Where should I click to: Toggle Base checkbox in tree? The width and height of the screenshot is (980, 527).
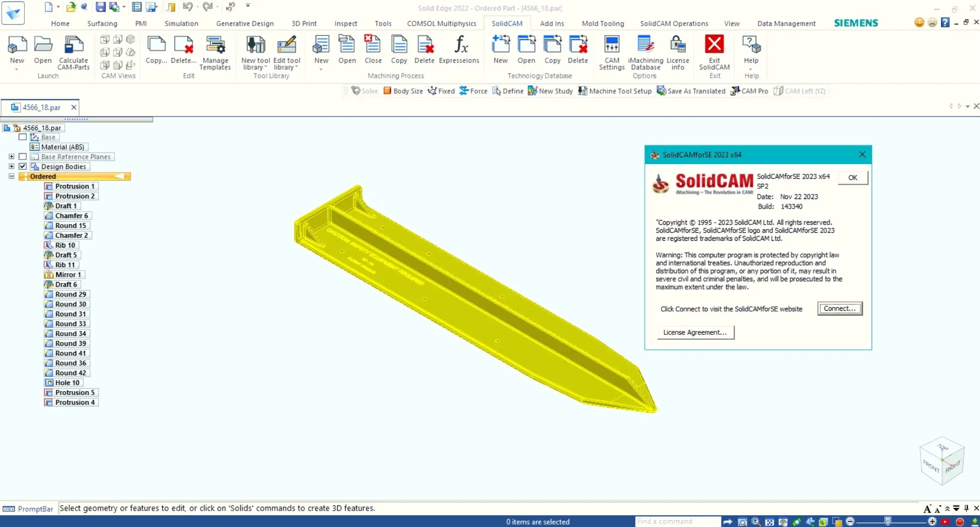click(x=23, y=137)
